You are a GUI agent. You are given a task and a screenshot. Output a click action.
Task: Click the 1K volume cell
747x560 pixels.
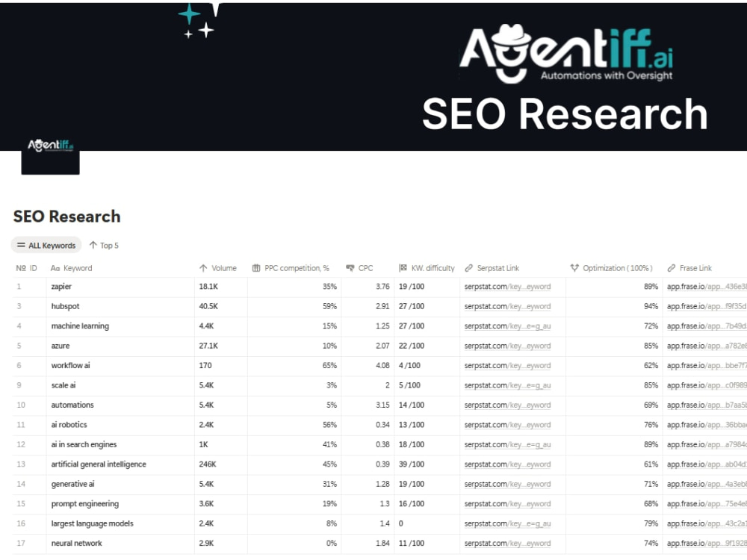(220, 445)
